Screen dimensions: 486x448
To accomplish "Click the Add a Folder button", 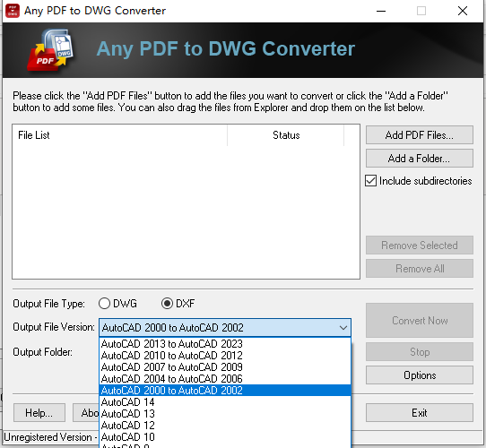I will [x=420, y=159].
